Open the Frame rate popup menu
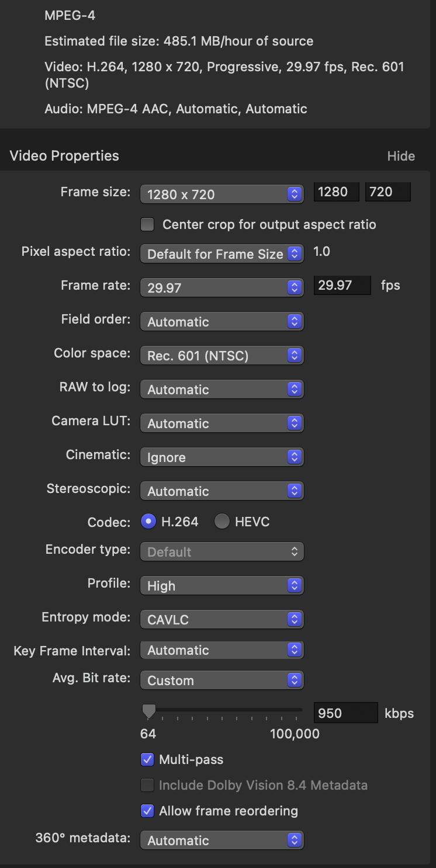 tap(222, 288)
